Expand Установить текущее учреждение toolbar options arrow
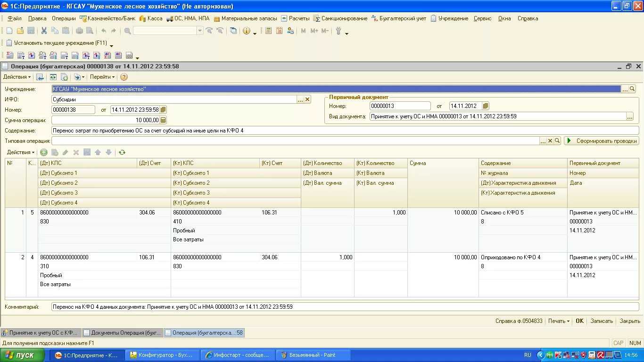The image size is (644, 362). tap(112, 45)
